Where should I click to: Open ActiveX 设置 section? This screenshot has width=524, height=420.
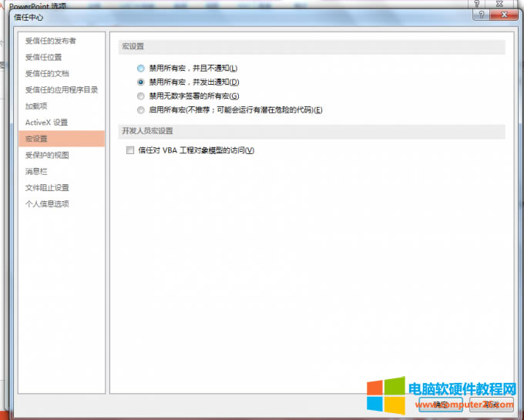(62, 123)
